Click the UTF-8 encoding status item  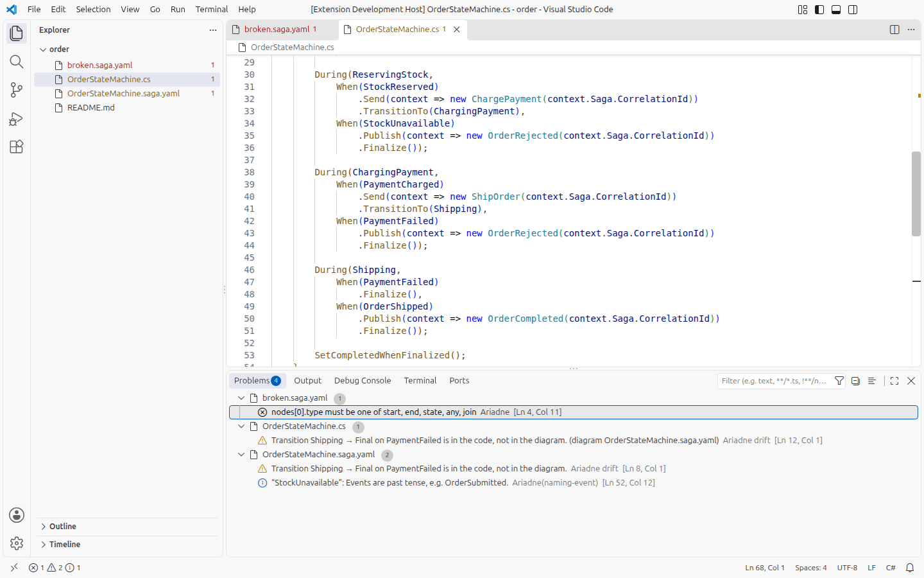tap(847, 568)
